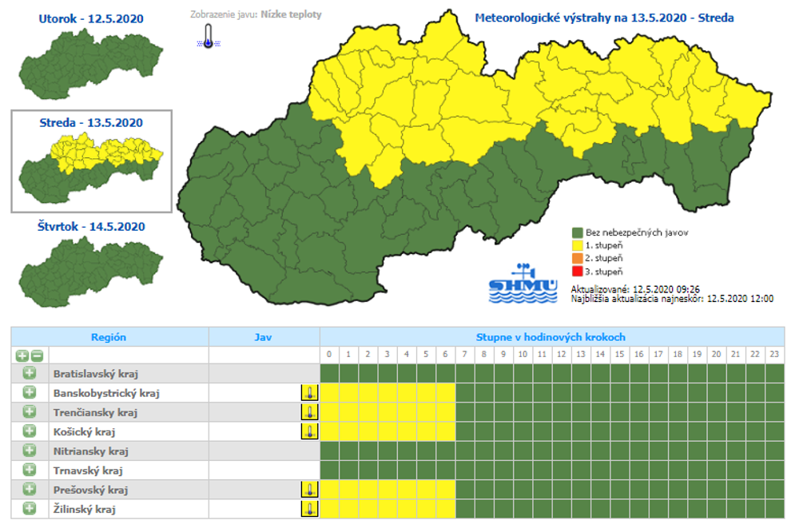
Task: Click Košický kraj thermometer warning icon
Action: point(309,431)
